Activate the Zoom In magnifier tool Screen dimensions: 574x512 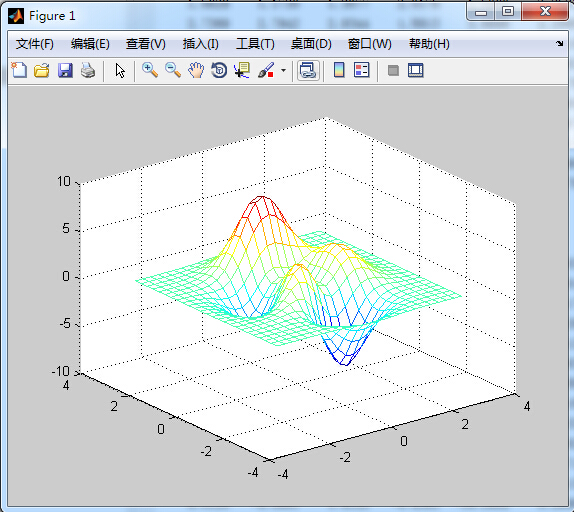click(150, 70)
